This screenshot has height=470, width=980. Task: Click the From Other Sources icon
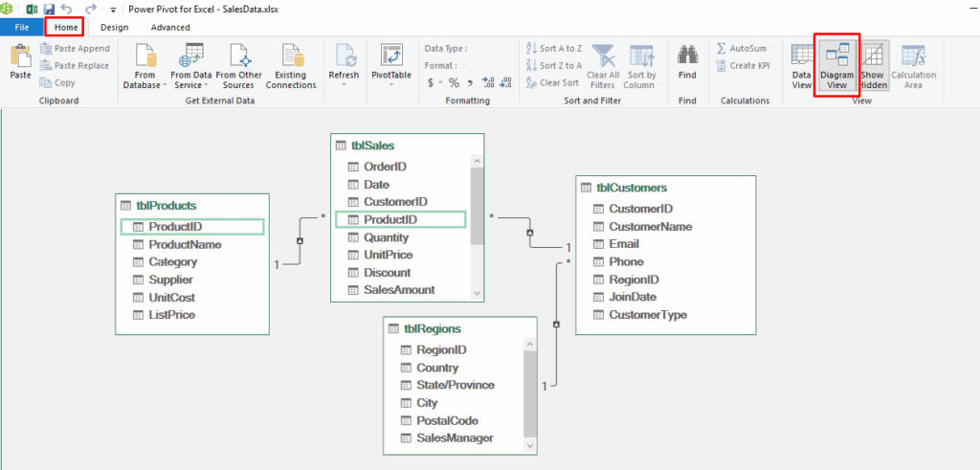[239, 57]
